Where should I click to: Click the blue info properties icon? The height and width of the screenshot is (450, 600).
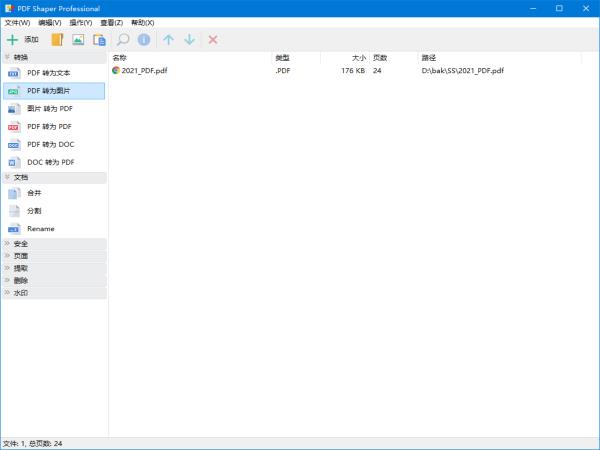pos(144,39)
